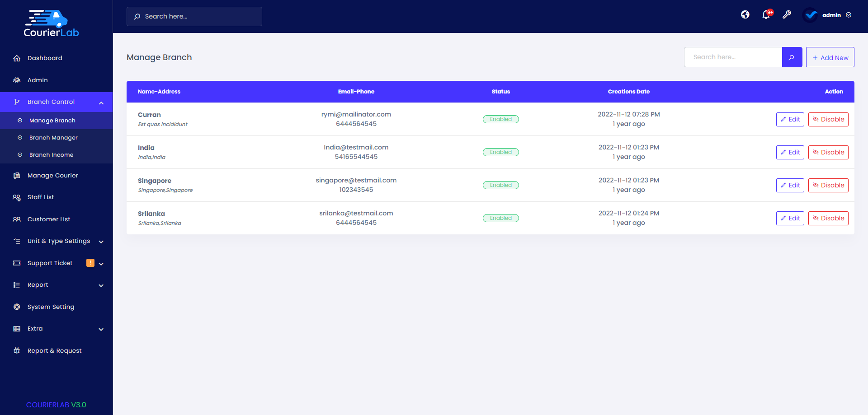Viewport: 868px width, 415px height.
Task: Open the language globe icon in topbar
Action: [x=745, y=14]
